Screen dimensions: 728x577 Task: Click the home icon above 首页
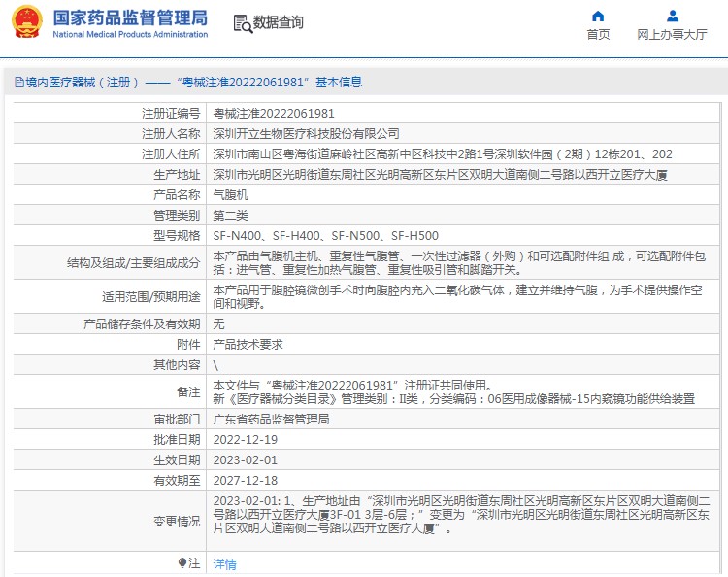[598, 17]
